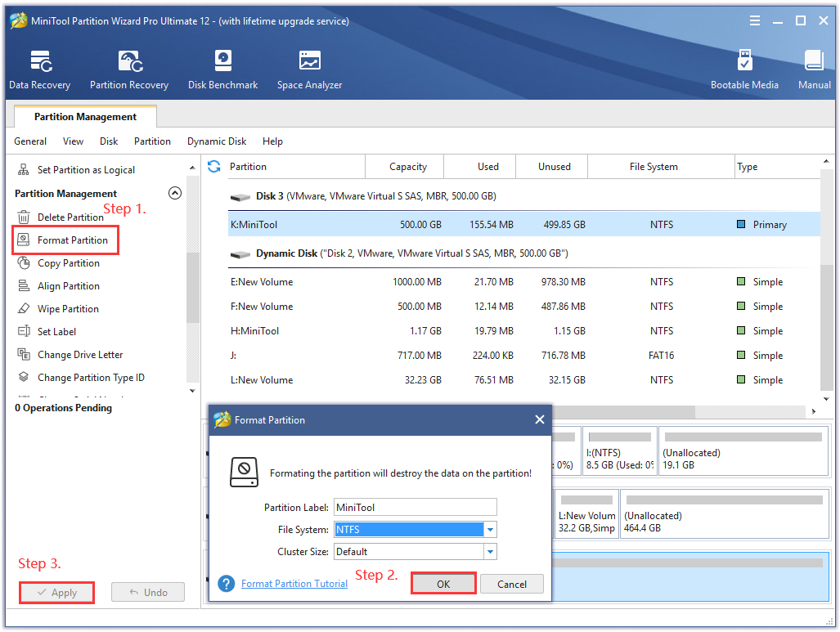The image size is (840, 632).
Task: Click the Partition Label input field
Action: point(416,507)
